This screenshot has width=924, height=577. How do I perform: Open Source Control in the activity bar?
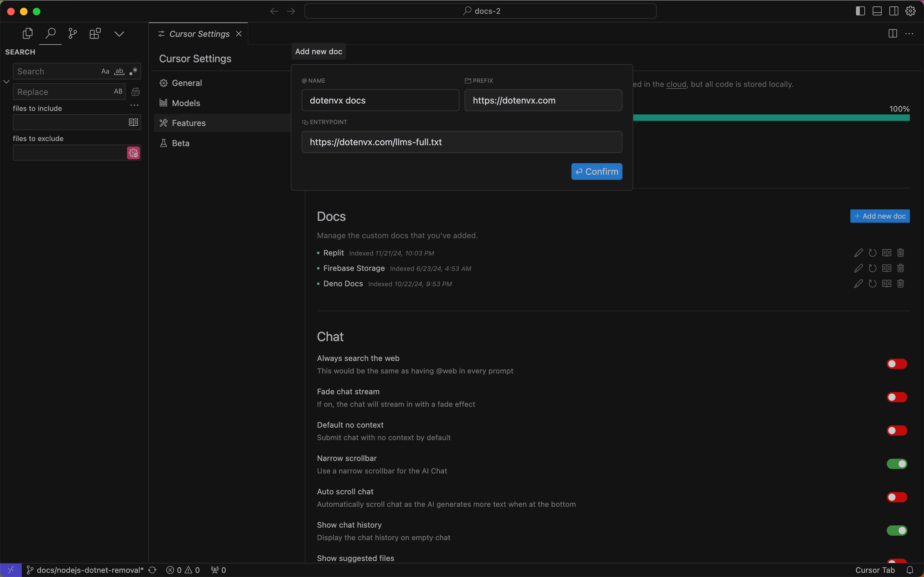(73, 34)
